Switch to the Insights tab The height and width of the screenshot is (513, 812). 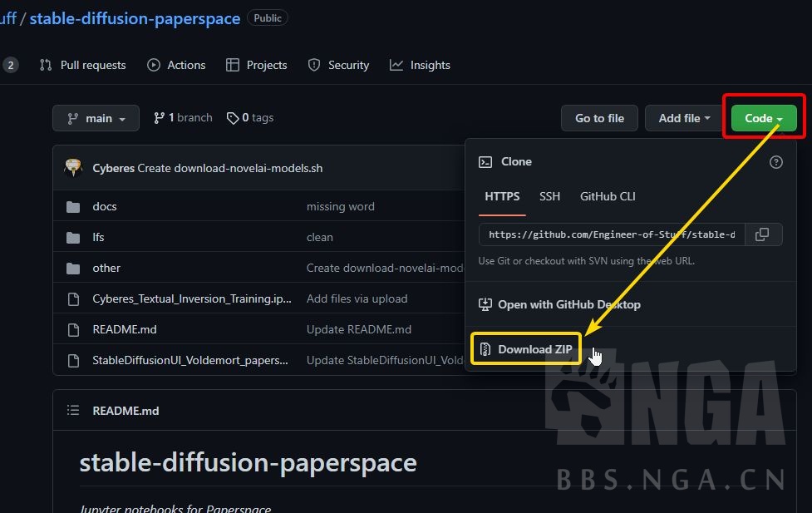[420, 65]
